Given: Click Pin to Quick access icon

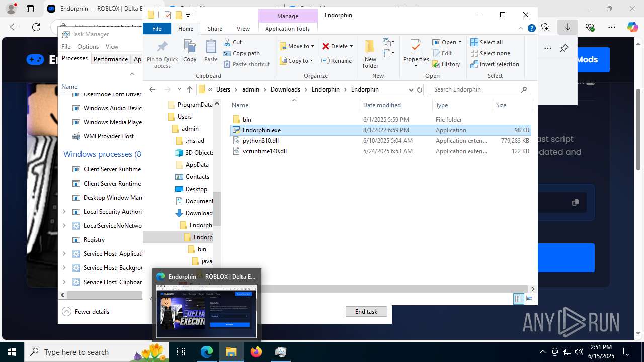Looking at the screenshot, I should click(x=162, y=54).
